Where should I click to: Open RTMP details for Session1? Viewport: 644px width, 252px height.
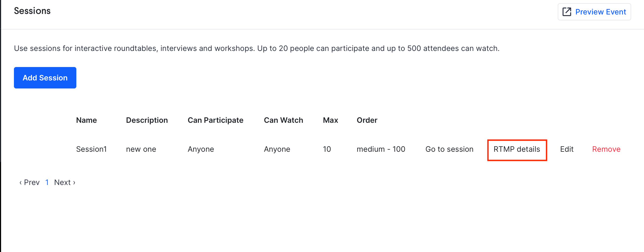click(517, 149)
